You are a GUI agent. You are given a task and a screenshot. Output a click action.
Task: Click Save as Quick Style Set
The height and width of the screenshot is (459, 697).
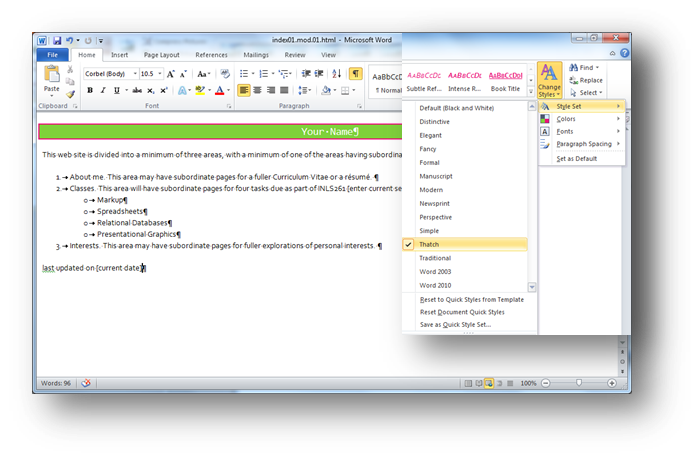[x=455, y=324]
